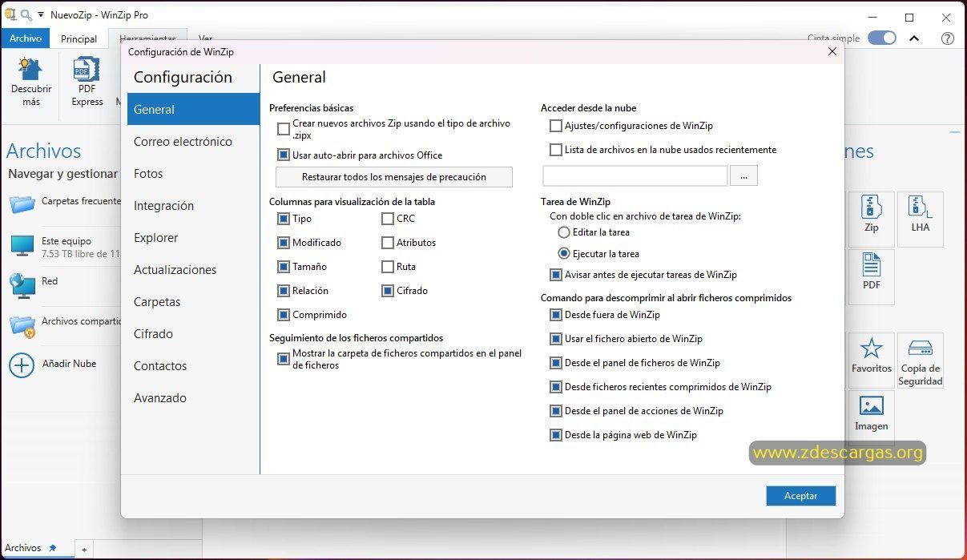The height and width of the screenshot is (560, 967).
Task: Open the Red network icon
Action: pyautogui.click(x=22, y=285)
